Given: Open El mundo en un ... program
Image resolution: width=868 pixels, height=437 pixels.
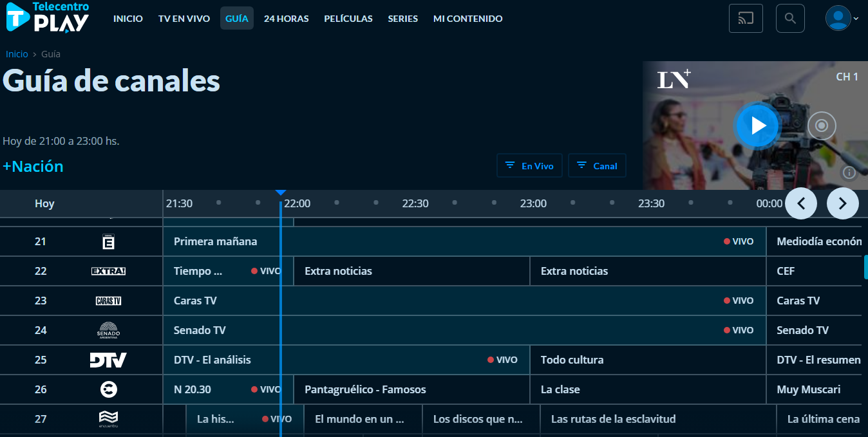Looking at the screenshot, I should click(363, 420).
